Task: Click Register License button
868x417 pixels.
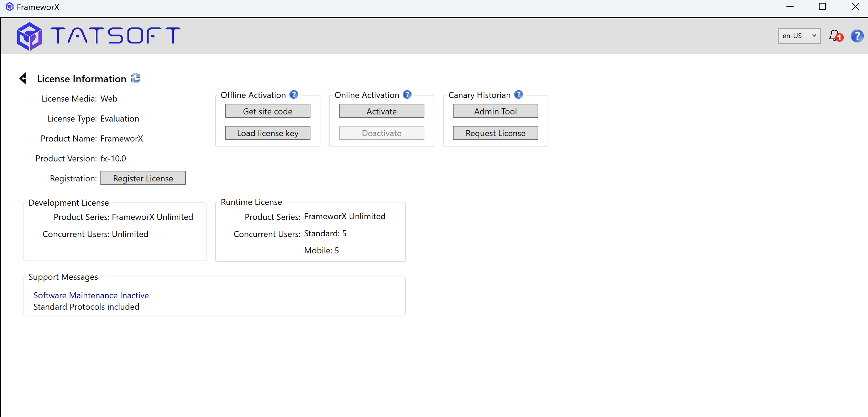Action: (143, 178)
